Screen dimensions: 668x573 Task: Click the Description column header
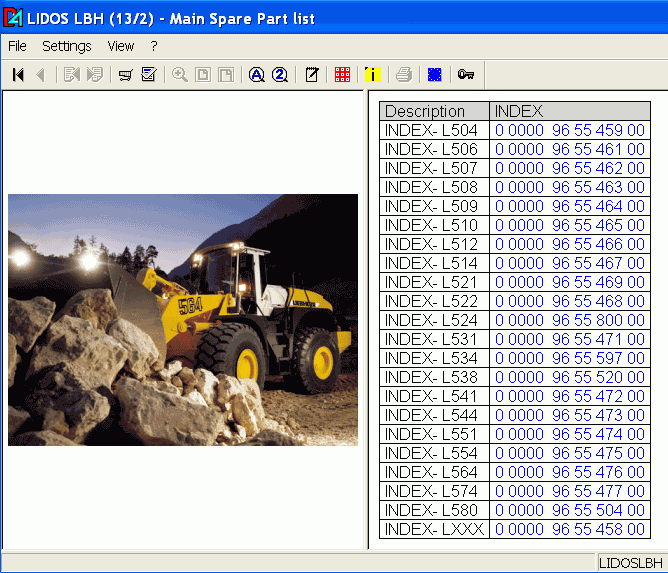click(x=434, y=111)
